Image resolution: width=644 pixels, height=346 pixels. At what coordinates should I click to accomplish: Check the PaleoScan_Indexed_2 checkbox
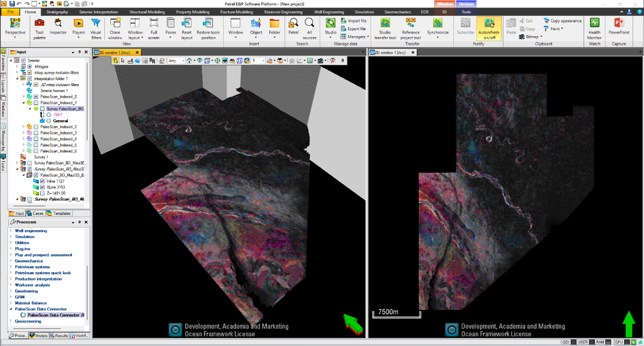[x=36, y=127]
